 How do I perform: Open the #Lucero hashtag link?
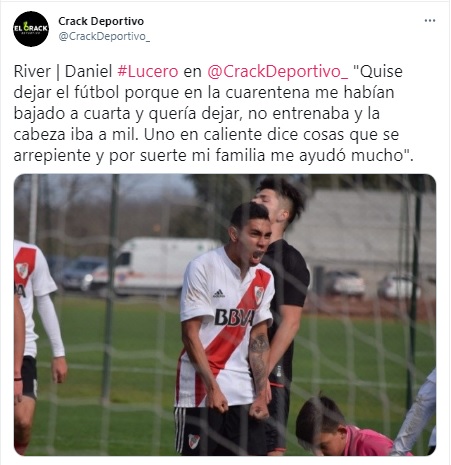point(148,71)
